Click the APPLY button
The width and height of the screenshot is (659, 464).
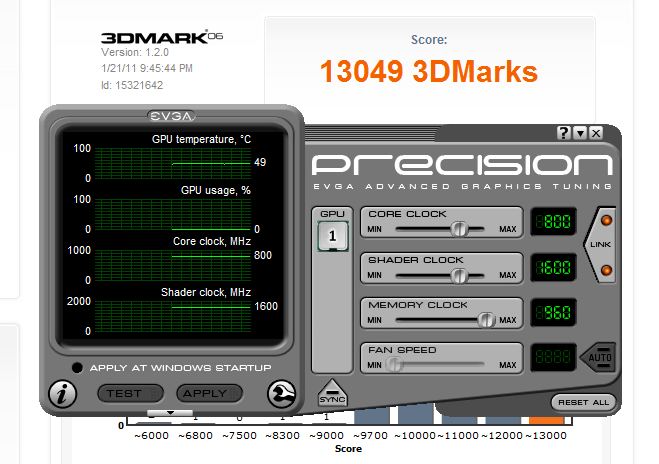click(209, 394)
